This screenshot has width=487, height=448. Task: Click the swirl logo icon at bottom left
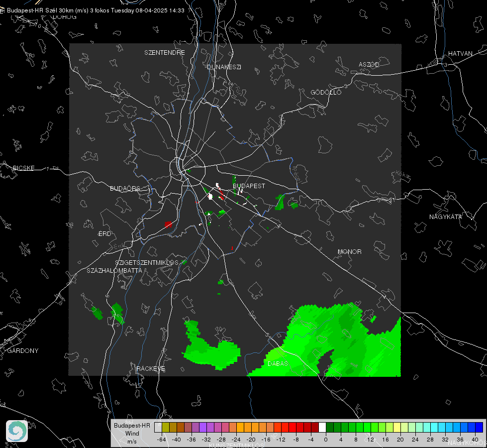pos(17,431)
